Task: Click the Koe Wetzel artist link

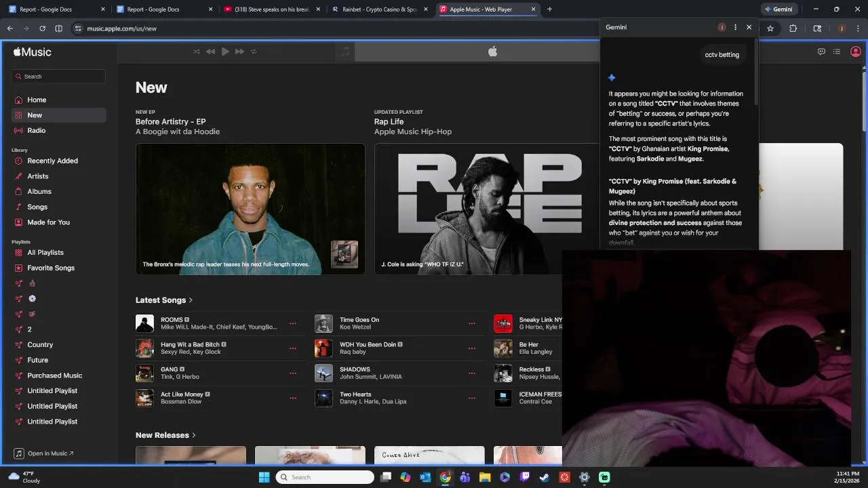Action: 355,327
